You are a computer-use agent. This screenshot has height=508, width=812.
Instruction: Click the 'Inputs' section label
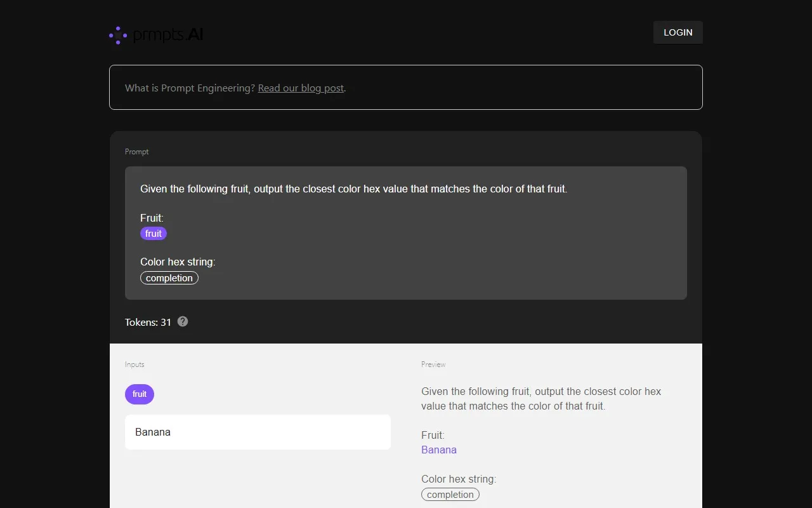pos(134,364)
